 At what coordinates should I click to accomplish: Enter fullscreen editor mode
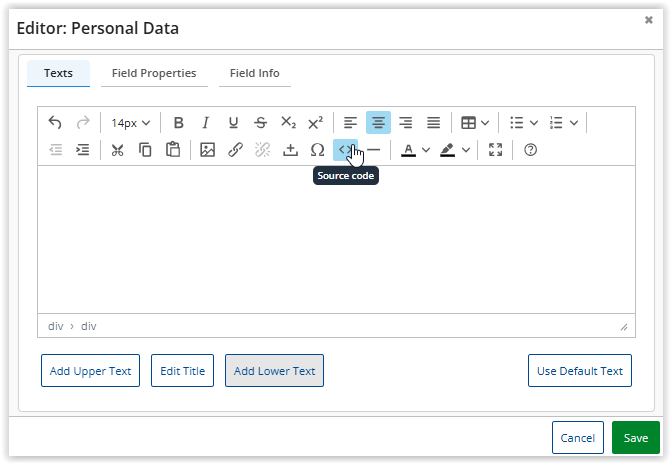point(496,150)
